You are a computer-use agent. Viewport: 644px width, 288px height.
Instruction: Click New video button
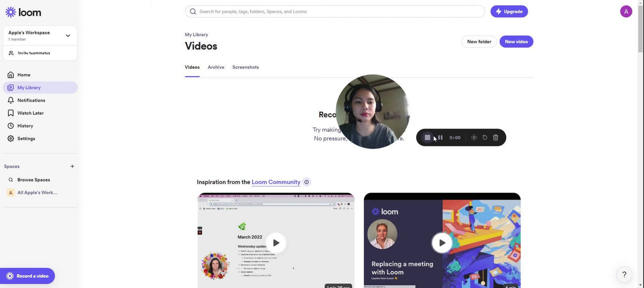click(x=516, y=42)
